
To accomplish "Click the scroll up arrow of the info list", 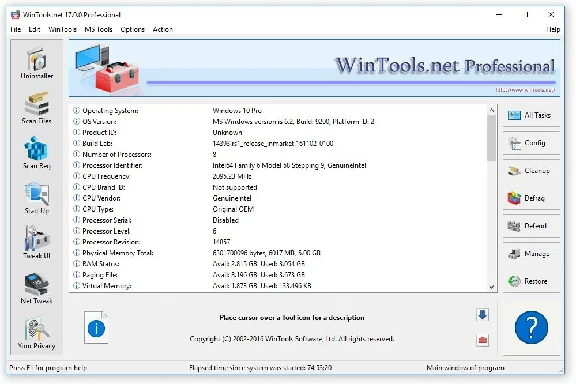I will pos(492,110).
